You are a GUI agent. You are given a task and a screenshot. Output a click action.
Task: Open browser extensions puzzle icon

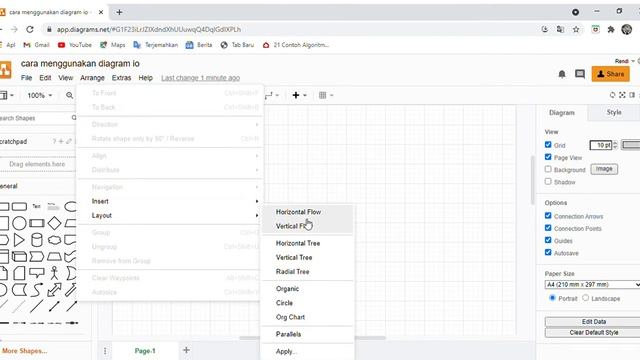[611, 29]
